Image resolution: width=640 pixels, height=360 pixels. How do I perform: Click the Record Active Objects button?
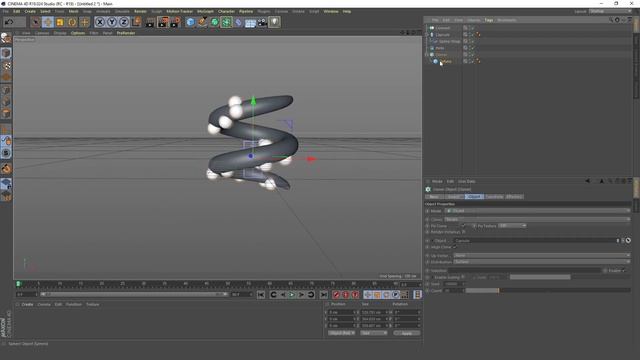tap(336, 295)
